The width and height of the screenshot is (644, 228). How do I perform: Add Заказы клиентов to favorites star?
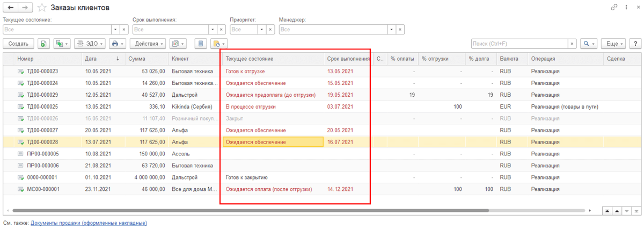point(41,8)
